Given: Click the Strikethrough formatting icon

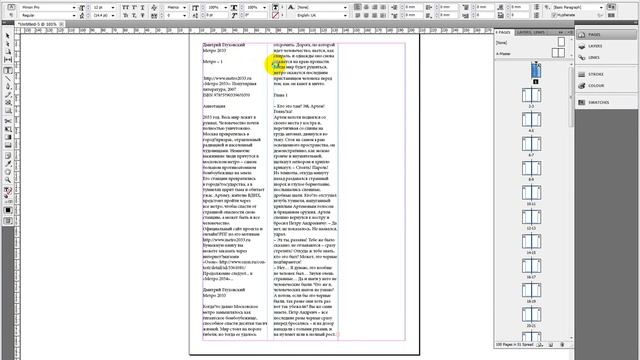Looking at the screenshot, I should pos(142,15).
